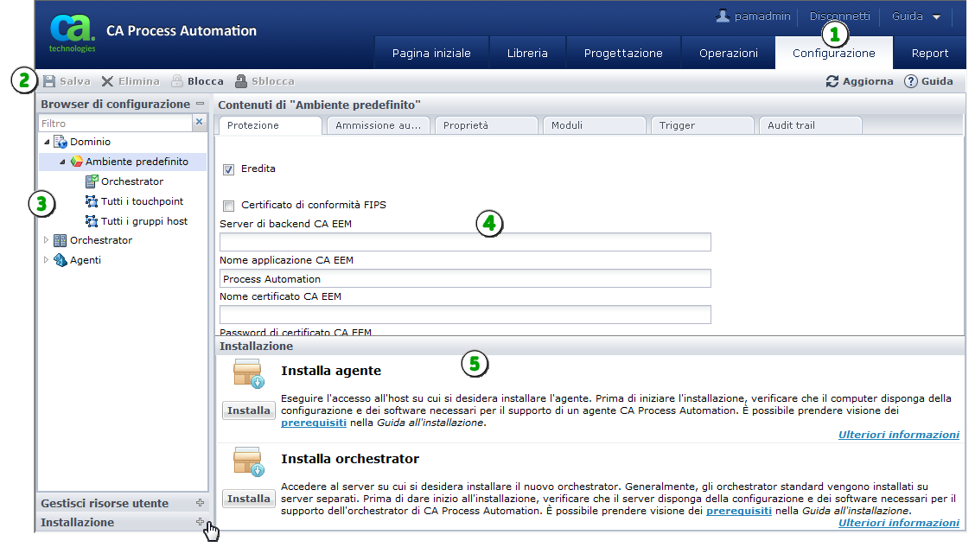Click the Sblocca unlock icon

[241, 81]
